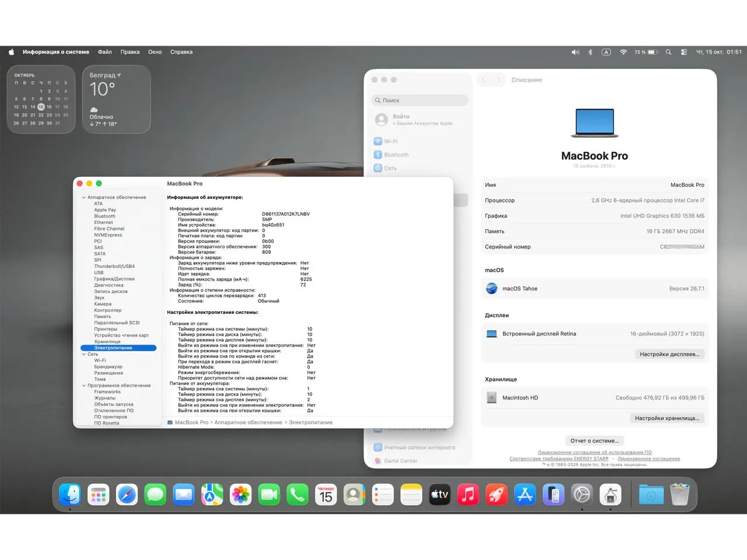The width and height of the screenshot is (747, 560).
Task: Launch Music app from the dock
Action: pyautogui.click(x=468, y=495)
